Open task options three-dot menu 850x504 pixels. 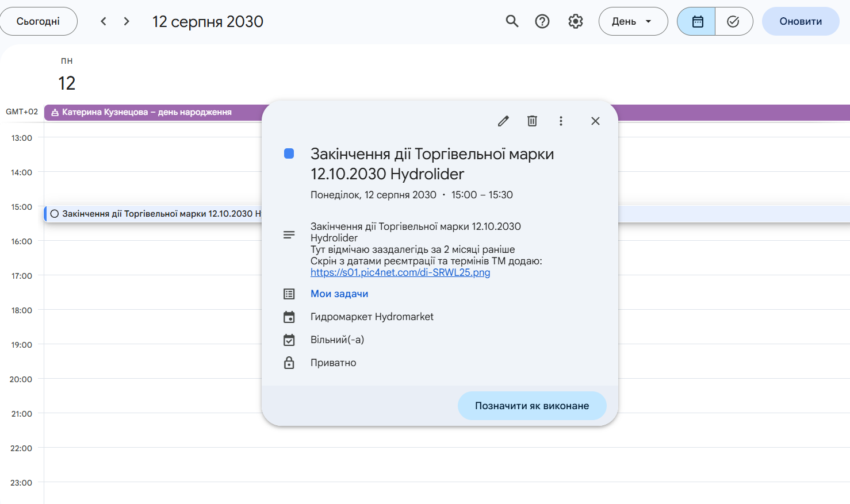[561, 121]
